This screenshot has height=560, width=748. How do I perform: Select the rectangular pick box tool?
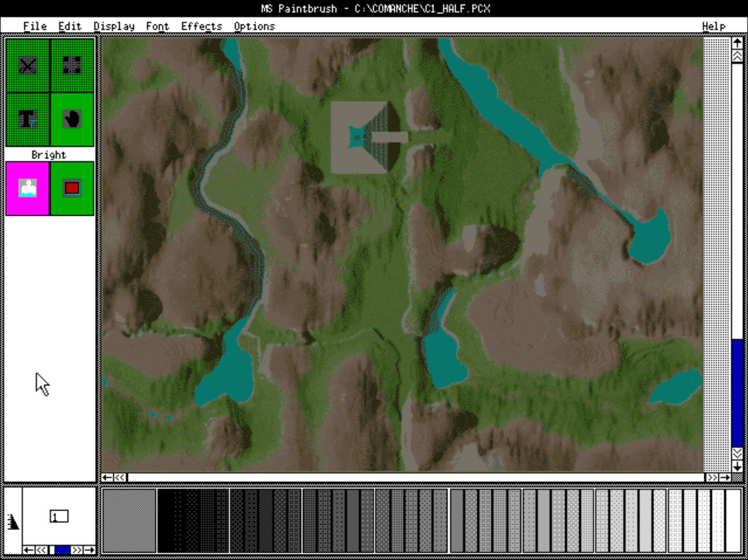tap(72, 66)
